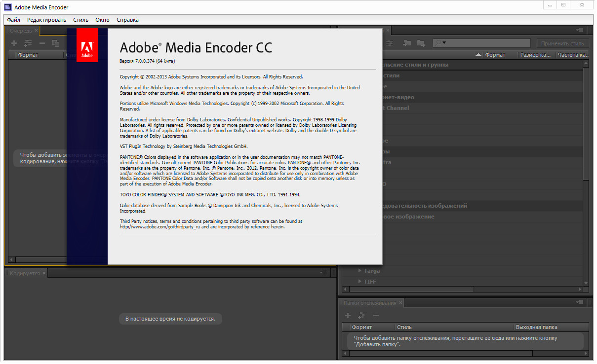Select the 'Channel' preset group row

tap(398, 108)
